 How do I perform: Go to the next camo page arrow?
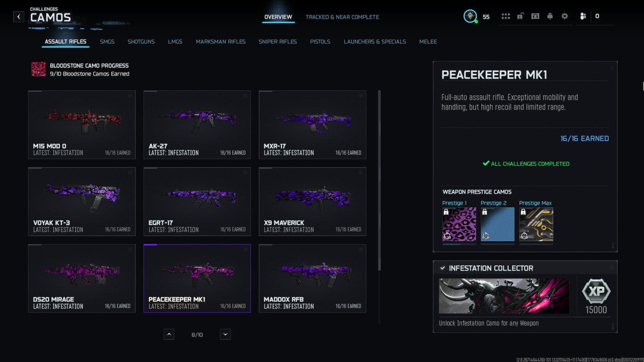click(x=225, y=334)
